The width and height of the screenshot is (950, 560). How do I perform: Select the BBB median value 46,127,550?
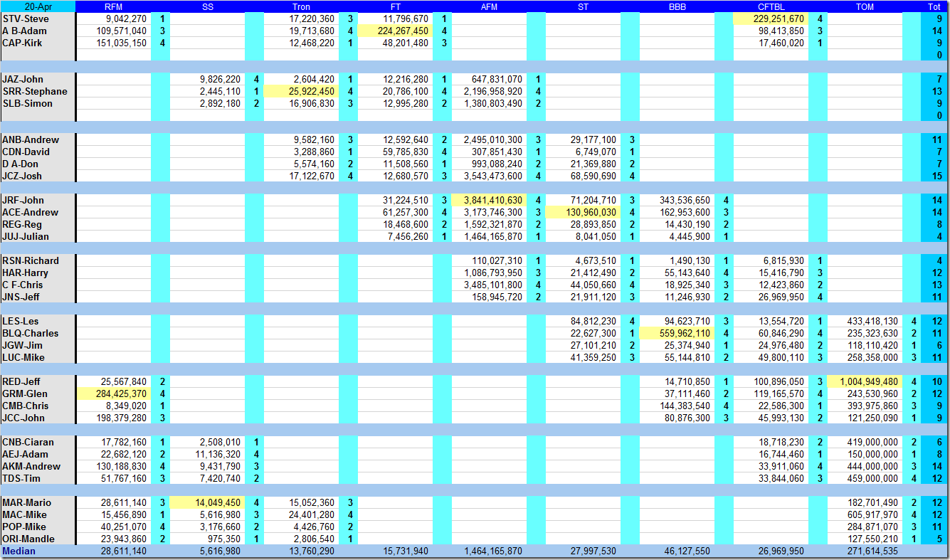coord(677,551)
